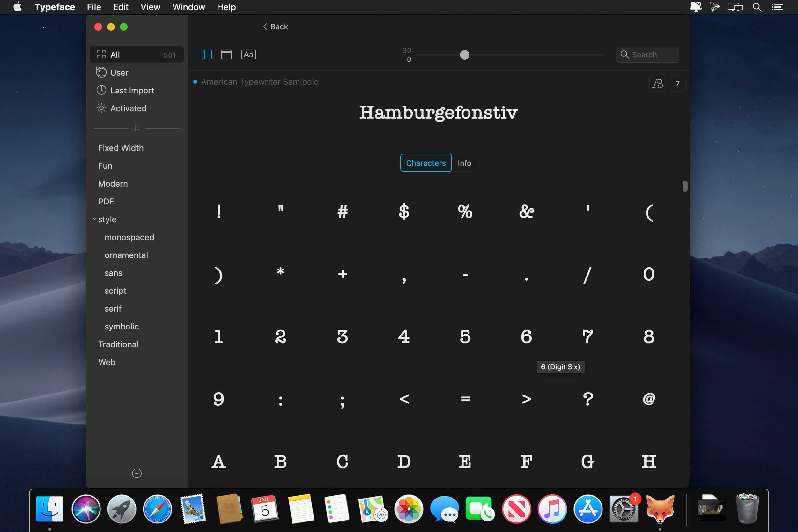The width and height of the screenshot is (798, 532).
Task: Click the vertical scrollbar thumb
Action: point(685,186)
